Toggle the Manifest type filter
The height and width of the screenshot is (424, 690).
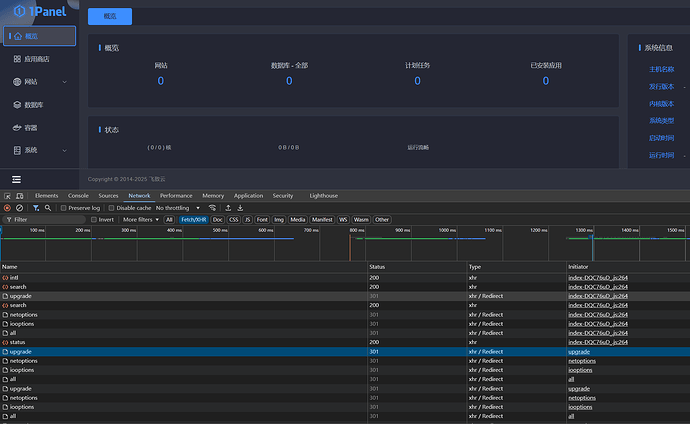[322, 219]
